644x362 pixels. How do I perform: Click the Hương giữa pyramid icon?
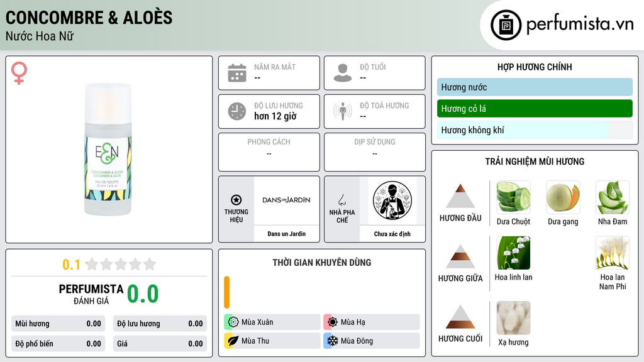pos(460,256)
